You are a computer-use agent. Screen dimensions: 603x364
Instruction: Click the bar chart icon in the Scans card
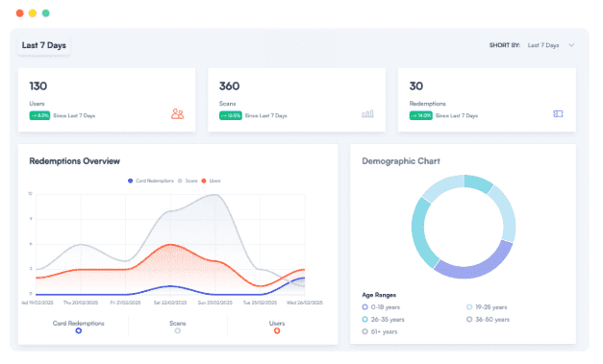[367, 113]
